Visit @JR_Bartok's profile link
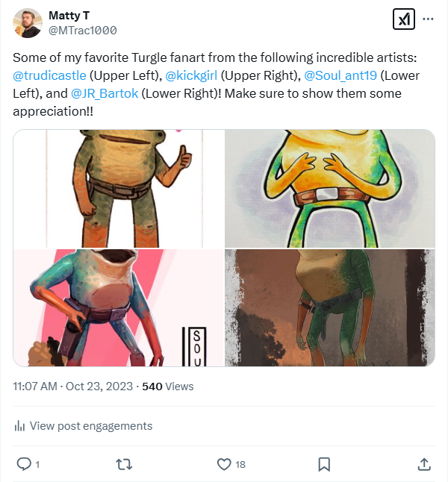This screenshot has height=482, width=448. point(105,94)
